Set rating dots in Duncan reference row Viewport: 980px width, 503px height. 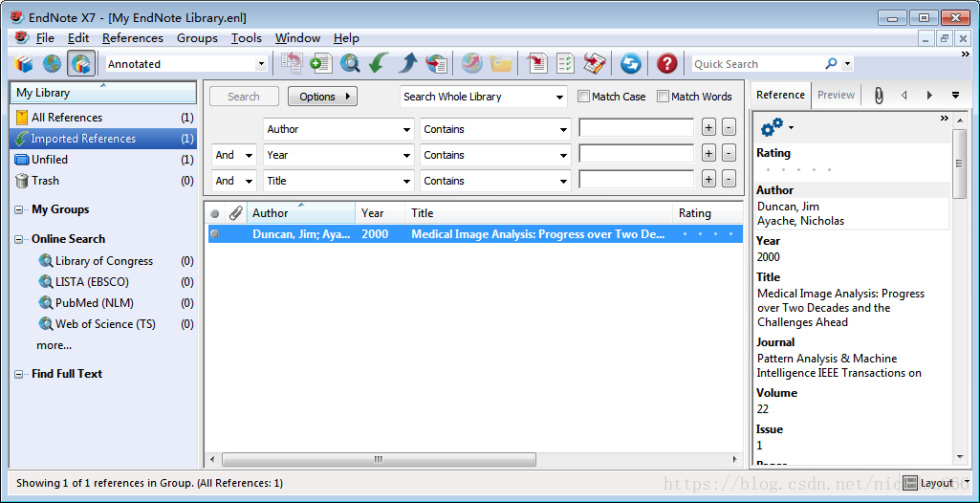pyautogui.click(x=708, y=234)
